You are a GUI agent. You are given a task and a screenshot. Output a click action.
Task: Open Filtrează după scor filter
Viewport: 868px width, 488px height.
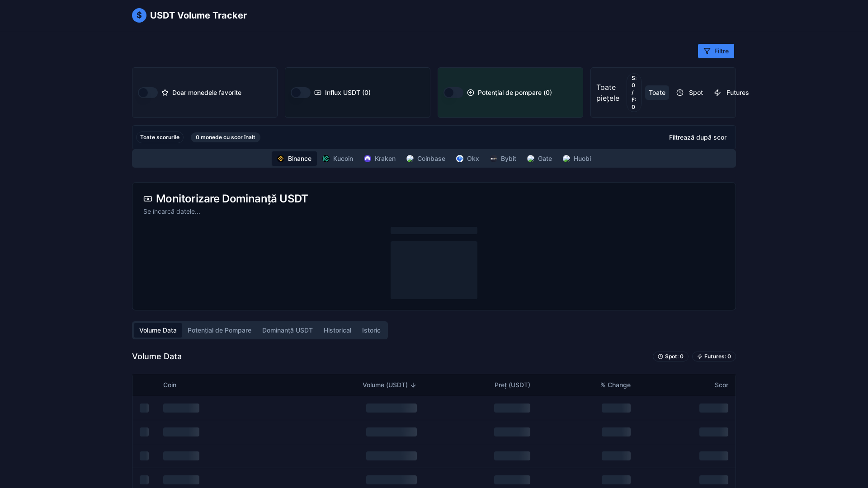point(698,137)
